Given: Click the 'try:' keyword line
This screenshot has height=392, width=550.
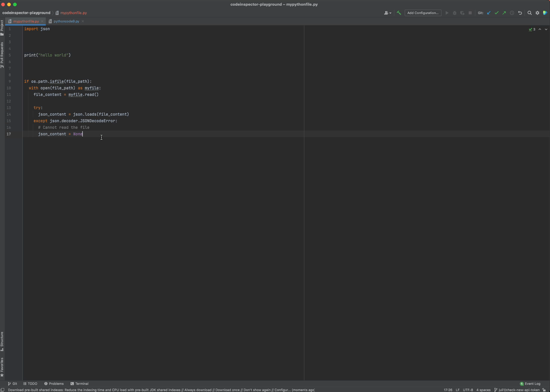Looking at the screenshot, I should pyautogui.click(x=38, y=108).
